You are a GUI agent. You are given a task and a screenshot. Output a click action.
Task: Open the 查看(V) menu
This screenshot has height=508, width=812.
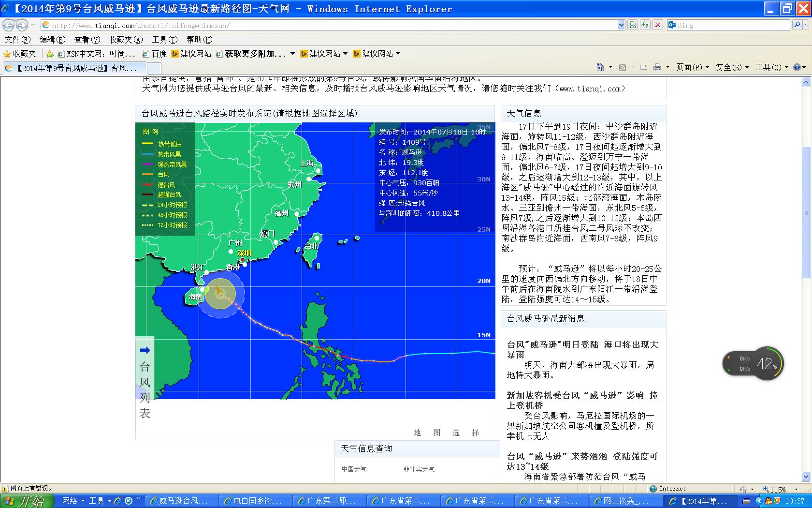[87, 40]
